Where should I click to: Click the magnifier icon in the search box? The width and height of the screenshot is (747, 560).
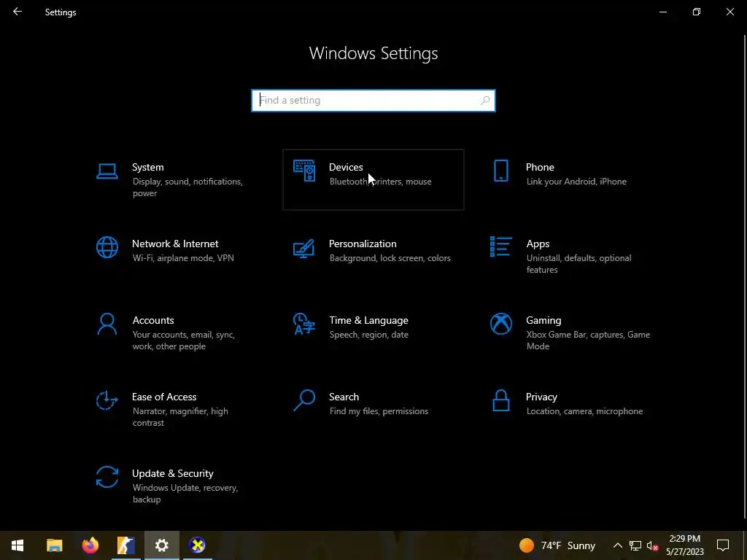pos(485,101)
